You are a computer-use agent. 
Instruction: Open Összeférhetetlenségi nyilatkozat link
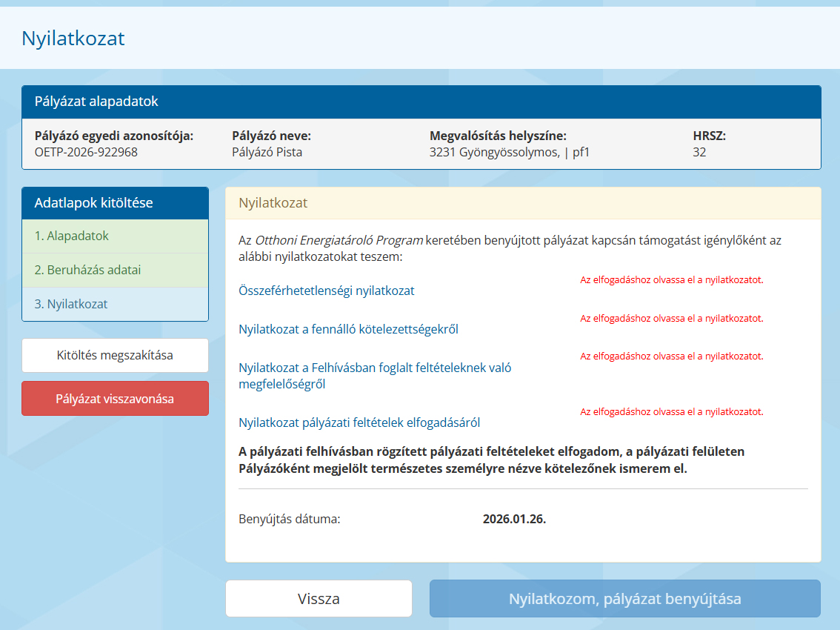tap(327, 291)
